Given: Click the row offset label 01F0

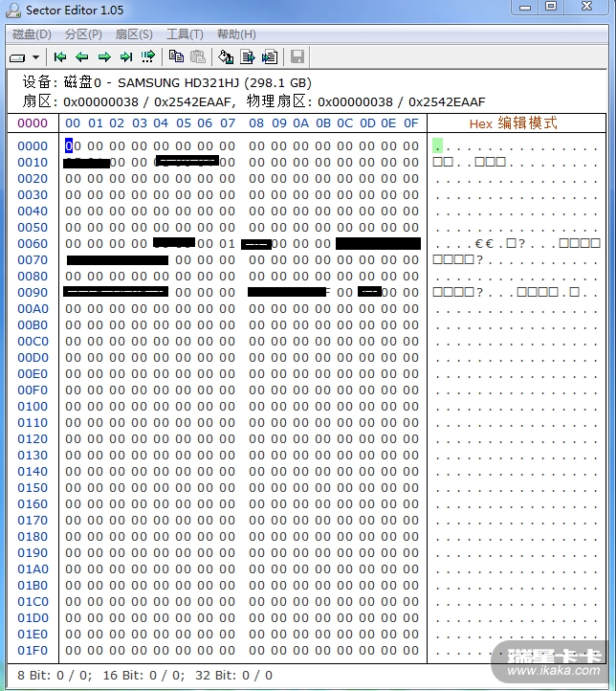Looking at the screenshot, I should tap(33, 651).
